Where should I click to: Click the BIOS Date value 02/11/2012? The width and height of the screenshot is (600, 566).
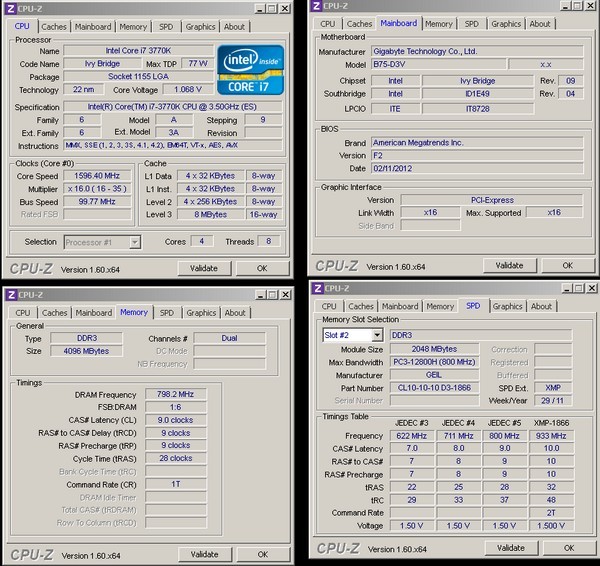(x=477, y=168)
